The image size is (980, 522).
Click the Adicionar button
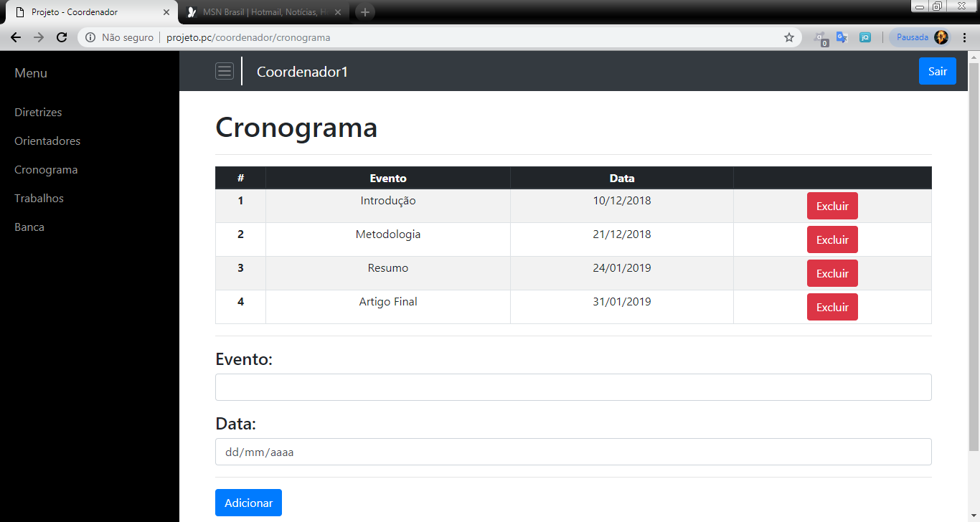coord(248,503)
